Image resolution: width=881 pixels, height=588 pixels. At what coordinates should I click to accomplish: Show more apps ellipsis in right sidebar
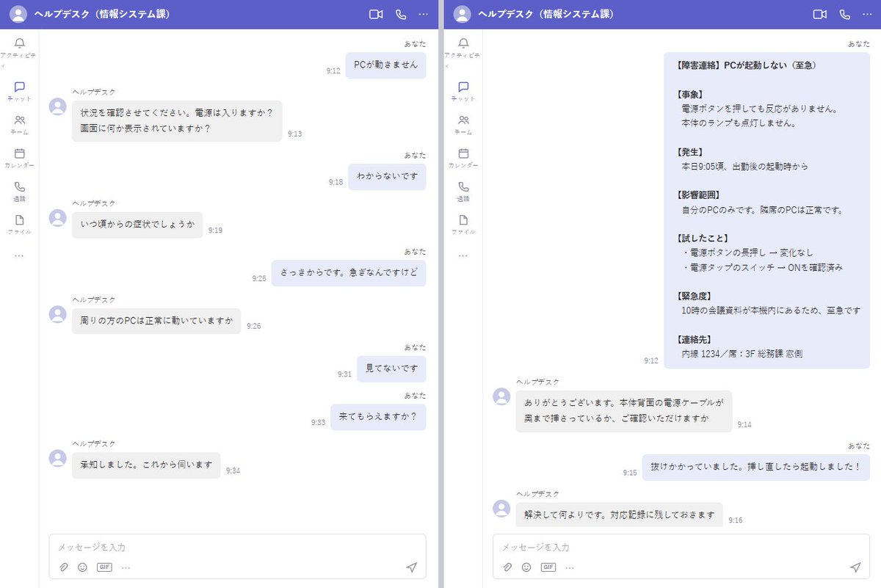pyautogui.click(x=463, y=255)
